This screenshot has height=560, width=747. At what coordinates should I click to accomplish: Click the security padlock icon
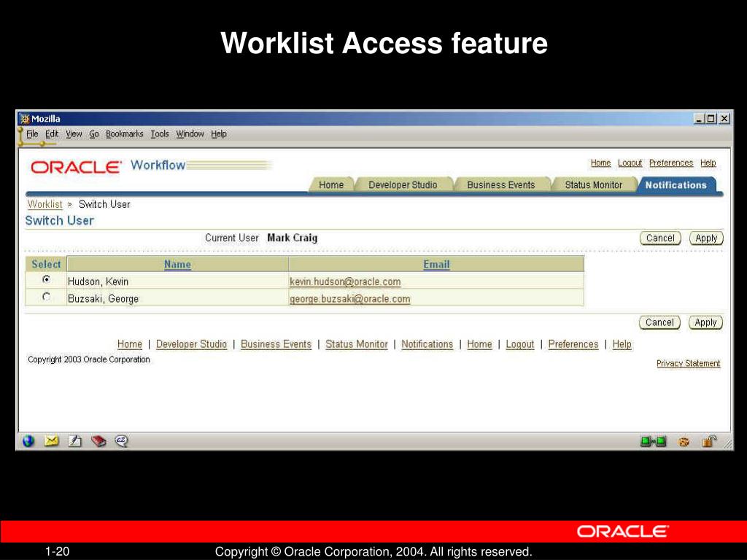click(709, 441)
